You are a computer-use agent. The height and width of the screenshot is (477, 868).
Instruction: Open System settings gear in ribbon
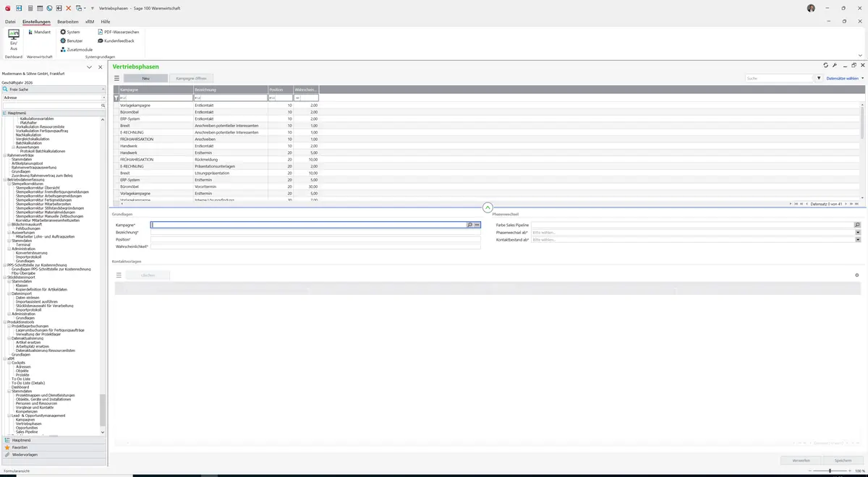coord(70,32)
